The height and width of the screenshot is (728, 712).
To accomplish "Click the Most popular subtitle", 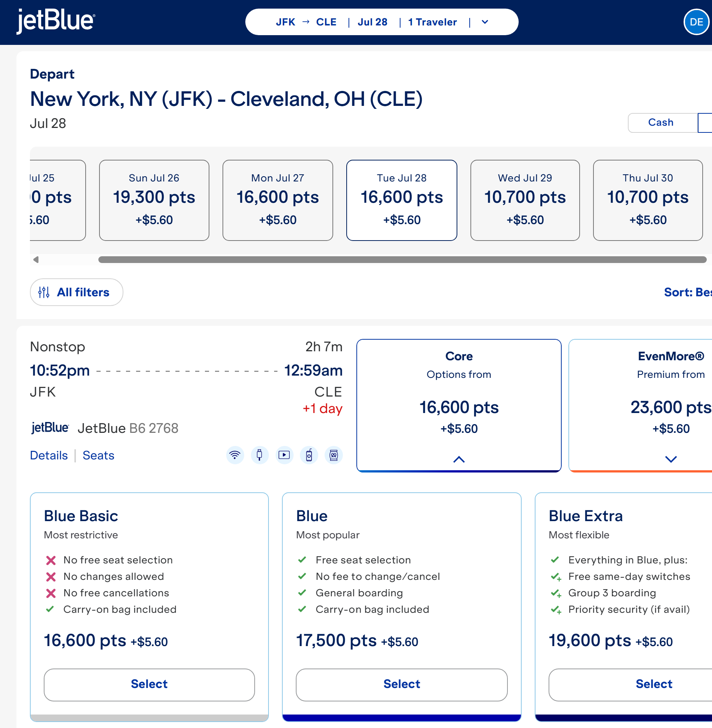I will click(x=328, y=535).
